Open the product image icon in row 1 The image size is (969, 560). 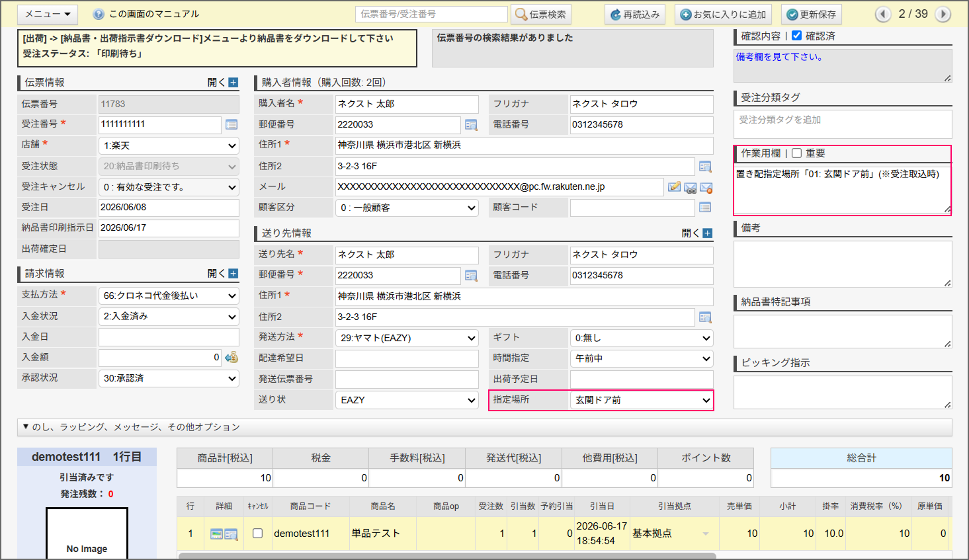tap(216, 534)
